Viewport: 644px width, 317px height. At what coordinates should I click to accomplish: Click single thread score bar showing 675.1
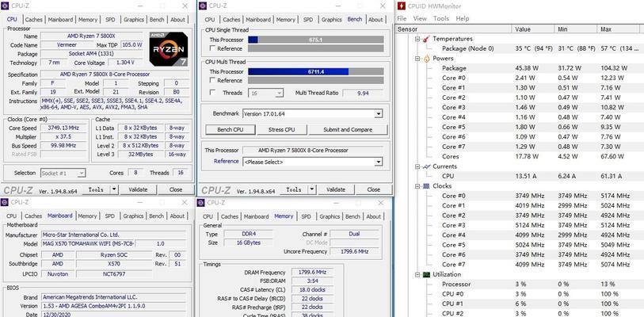coord(316,40)
